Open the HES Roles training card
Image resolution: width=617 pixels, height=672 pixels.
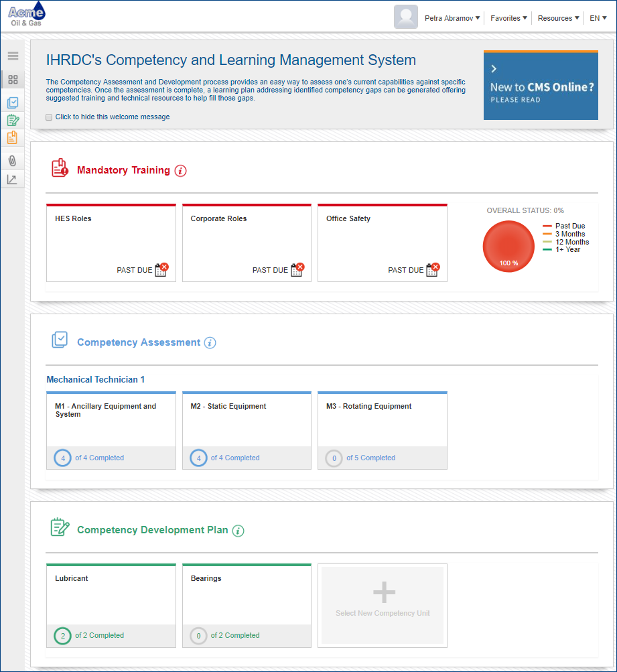(x=111, y=243)
